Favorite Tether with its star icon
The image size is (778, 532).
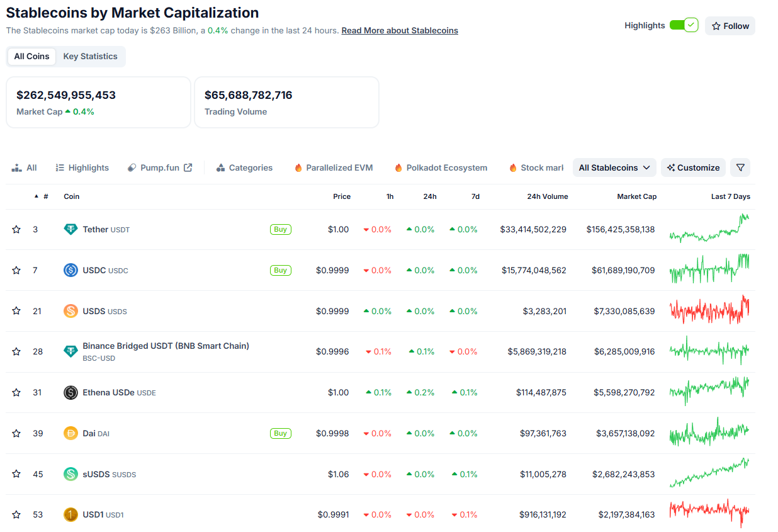(x=16, y=229)
